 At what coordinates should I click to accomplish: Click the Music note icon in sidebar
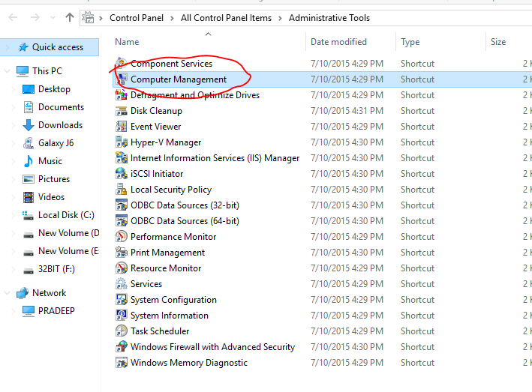coord(29,161)
